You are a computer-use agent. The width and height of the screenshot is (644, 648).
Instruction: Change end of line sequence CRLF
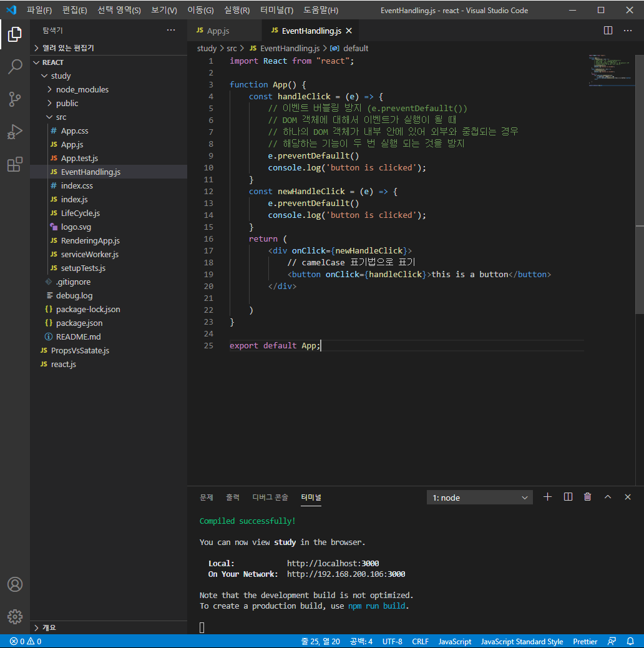[420, 641]
